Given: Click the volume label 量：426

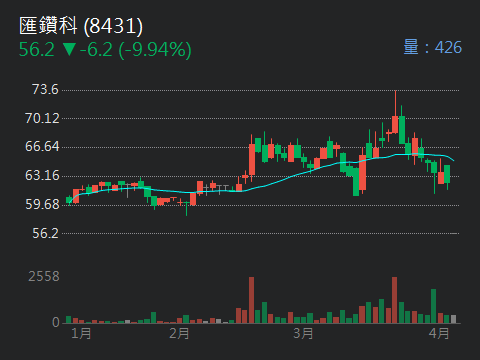Looking at the screenshot, I should pos(433,47).
